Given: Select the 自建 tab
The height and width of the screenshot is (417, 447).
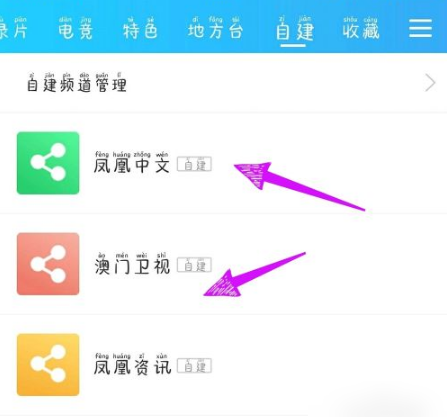Looking at the screenshot, I should (x=295, y=30).
